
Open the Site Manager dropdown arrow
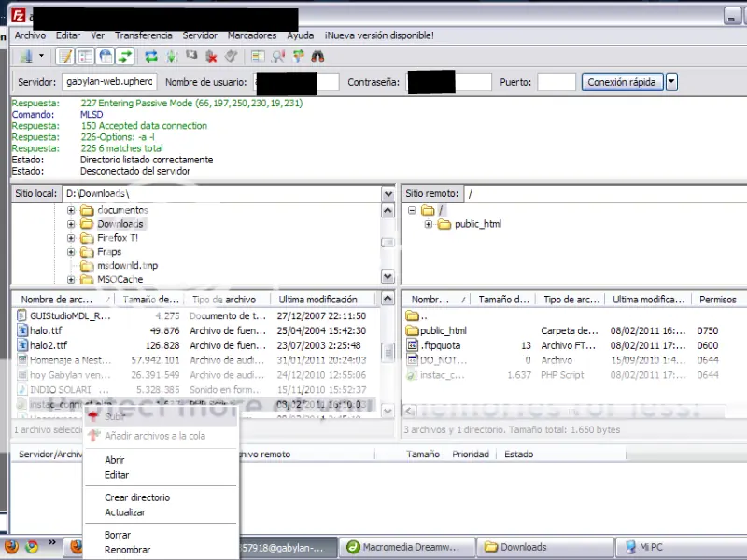click(x=40, y=57)
